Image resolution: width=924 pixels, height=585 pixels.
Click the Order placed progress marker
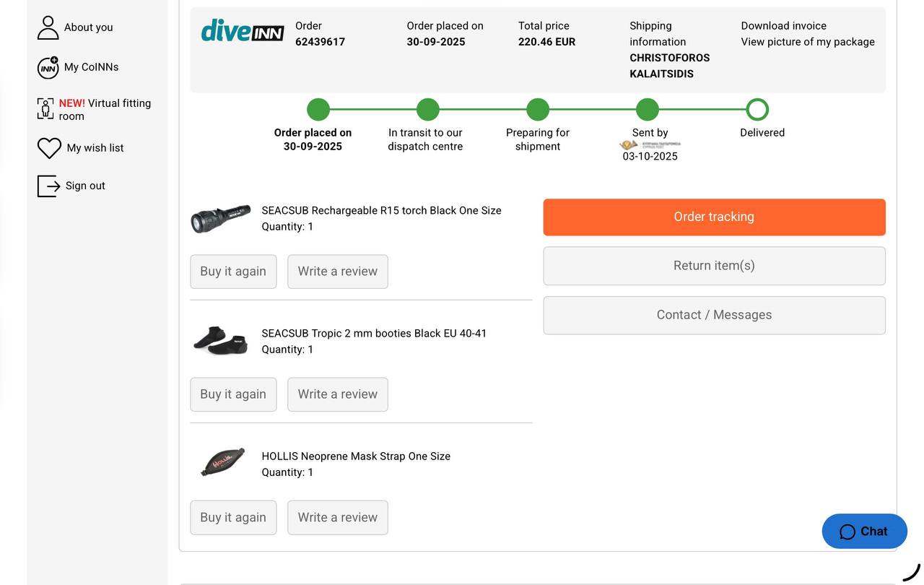point(318,110)
